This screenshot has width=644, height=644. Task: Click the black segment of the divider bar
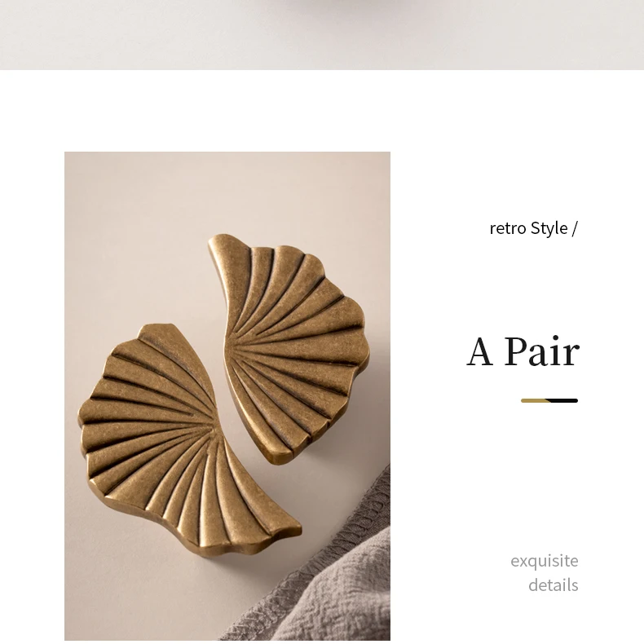[x=563, y=400]
